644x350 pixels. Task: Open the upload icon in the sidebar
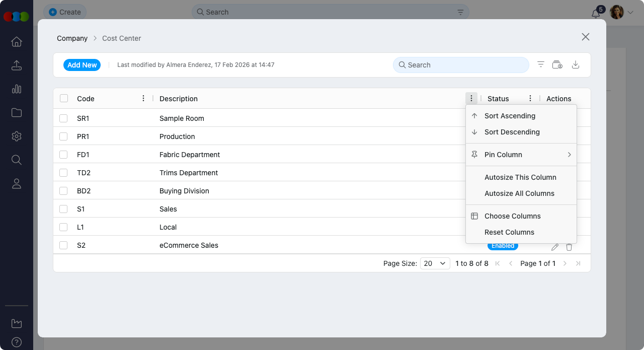point(16,65)
